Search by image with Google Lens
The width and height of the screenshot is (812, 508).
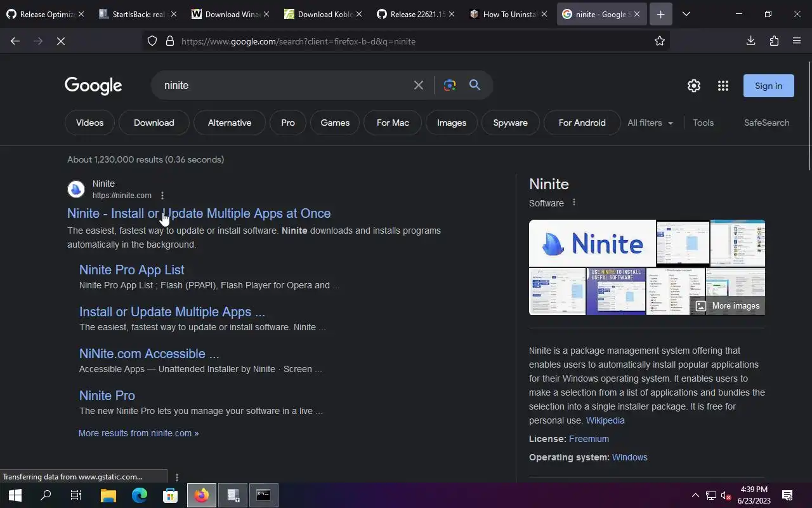click(x=450, y=85)
